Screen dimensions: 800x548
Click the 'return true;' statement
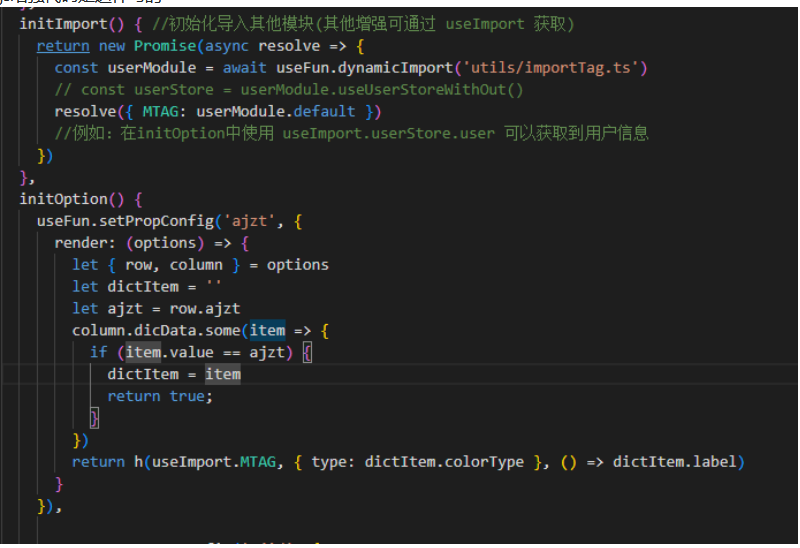pyautogui.click(x=160, y=396)
